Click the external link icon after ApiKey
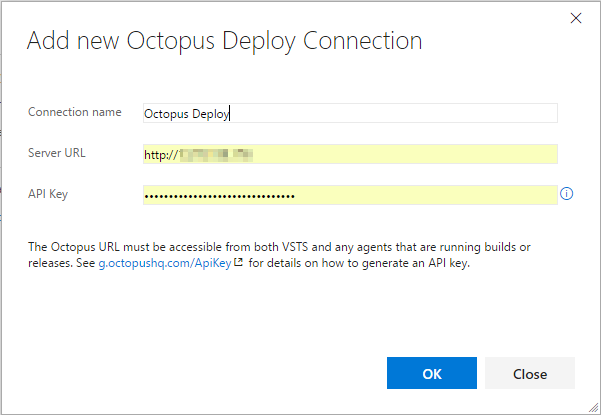This screenshot has height=415, width=601. [239, 262]
